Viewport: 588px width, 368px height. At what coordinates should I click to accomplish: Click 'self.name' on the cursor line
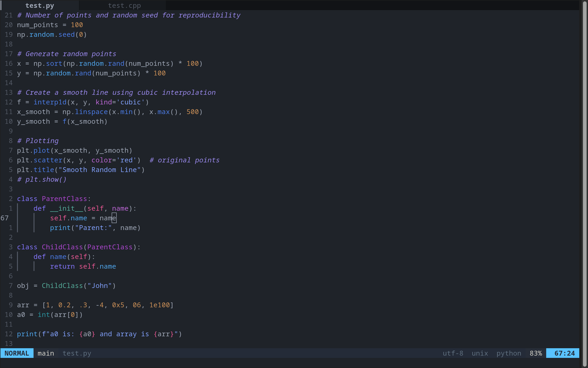68,218
